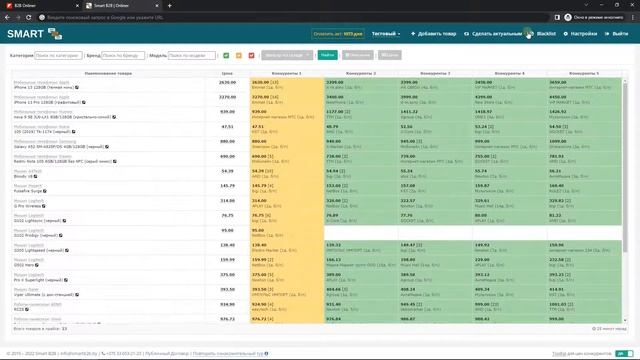
Task: Click the Оплачено до subscription badge
Action: [338, 34]
